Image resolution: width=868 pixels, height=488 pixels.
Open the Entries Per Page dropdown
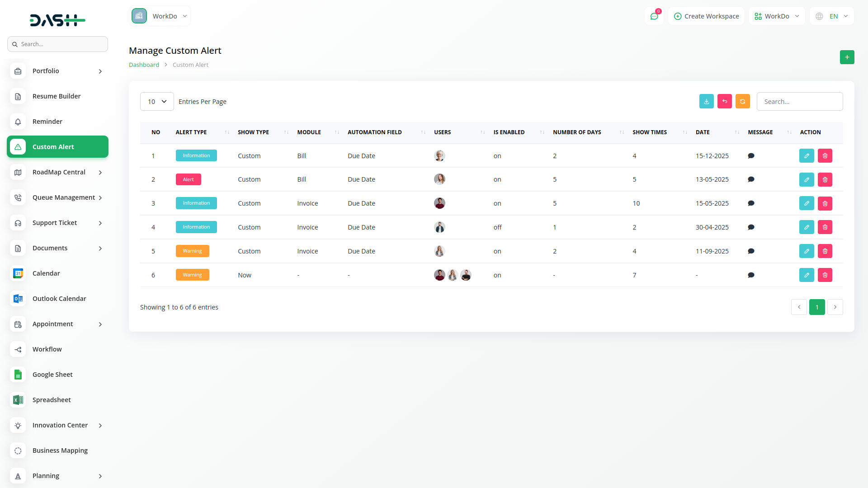(x=157, y=101)
